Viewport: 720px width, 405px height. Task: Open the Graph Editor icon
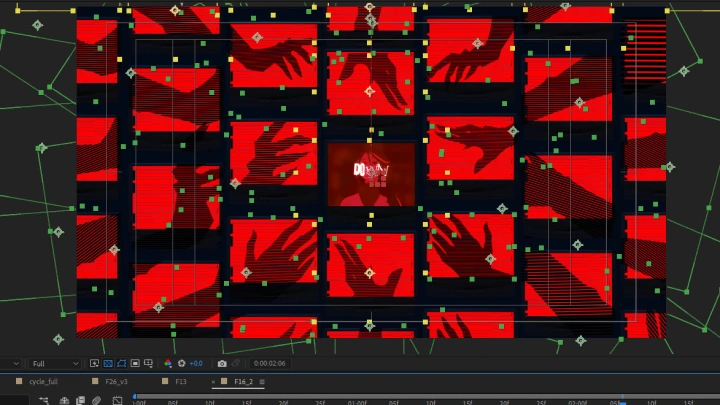[117, 400]
